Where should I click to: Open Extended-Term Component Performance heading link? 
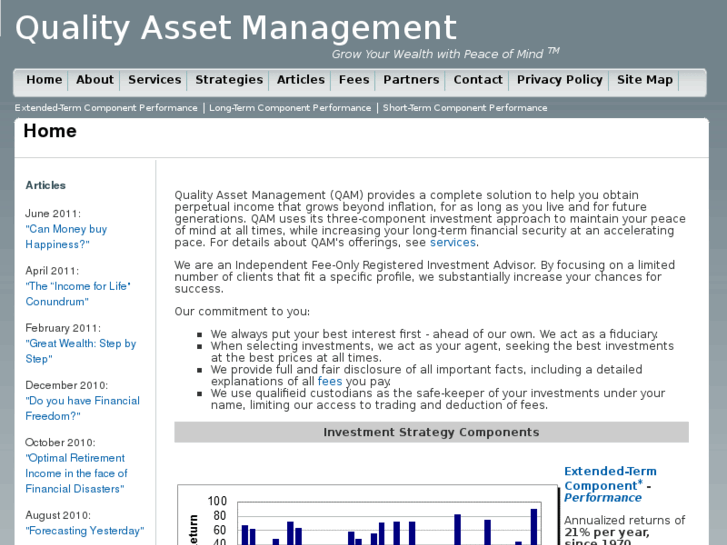[x=610, y=484]
